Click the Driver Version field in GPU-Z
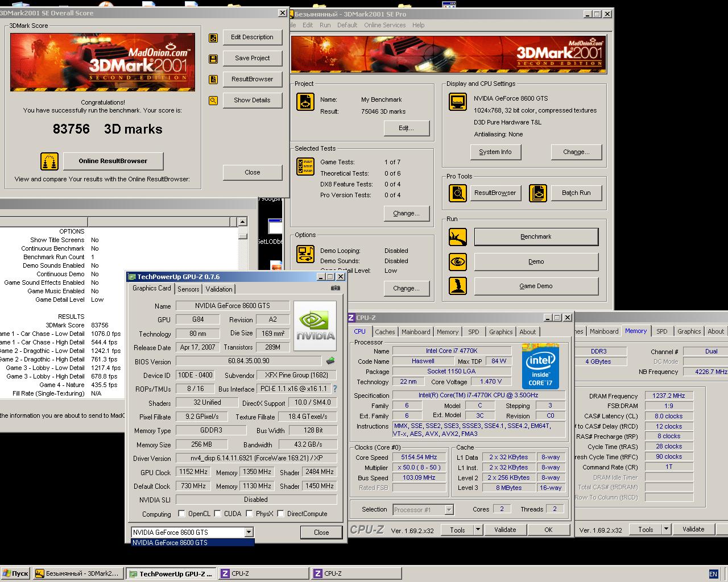The width and height of the screenshot is (728, 582). point(256,459)
